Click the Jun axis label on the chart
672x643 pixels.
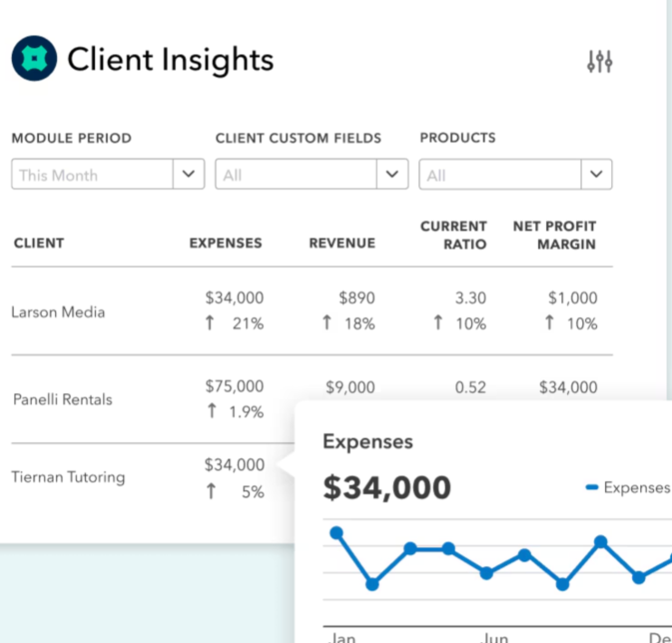tap(495, 638)
